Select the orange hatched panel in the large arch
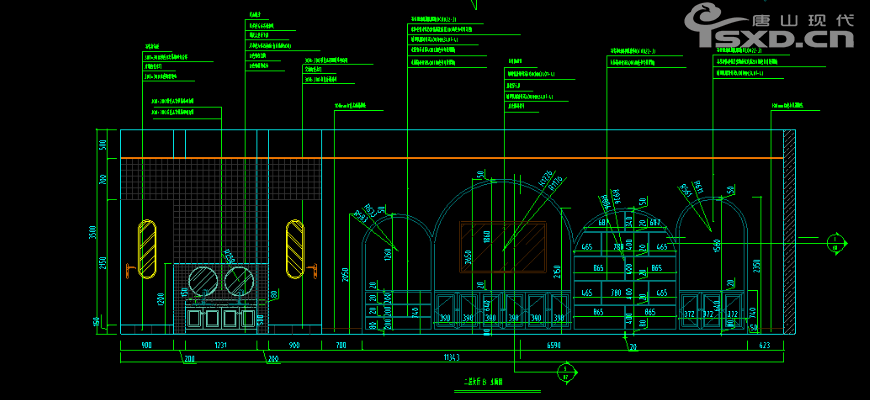 click(x=503, y=246)
